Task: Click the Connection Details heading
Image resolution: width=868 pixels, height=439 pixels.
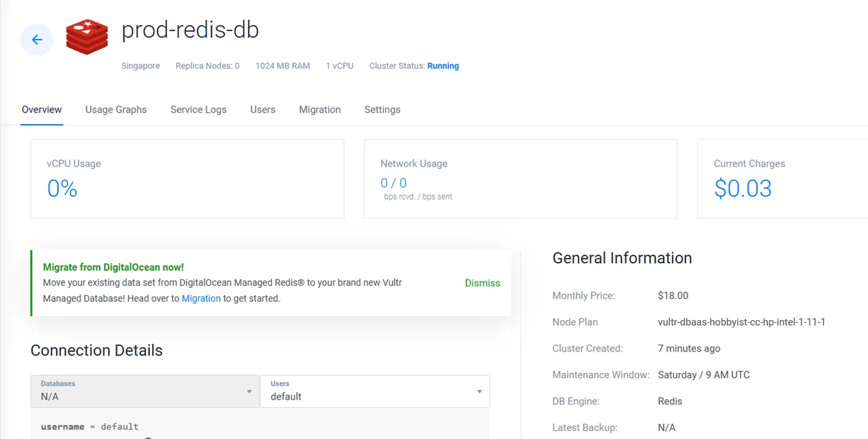Action: point(97,351)
